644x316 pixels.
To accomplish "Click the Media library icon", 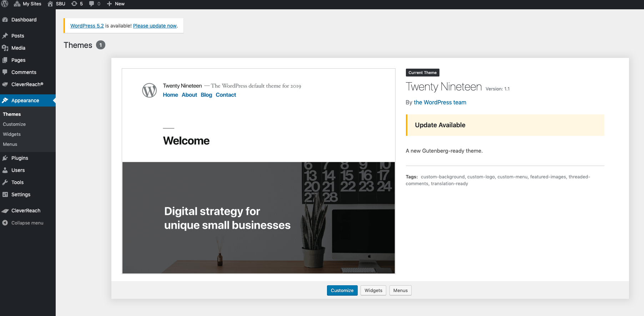I will pos(5,48).
